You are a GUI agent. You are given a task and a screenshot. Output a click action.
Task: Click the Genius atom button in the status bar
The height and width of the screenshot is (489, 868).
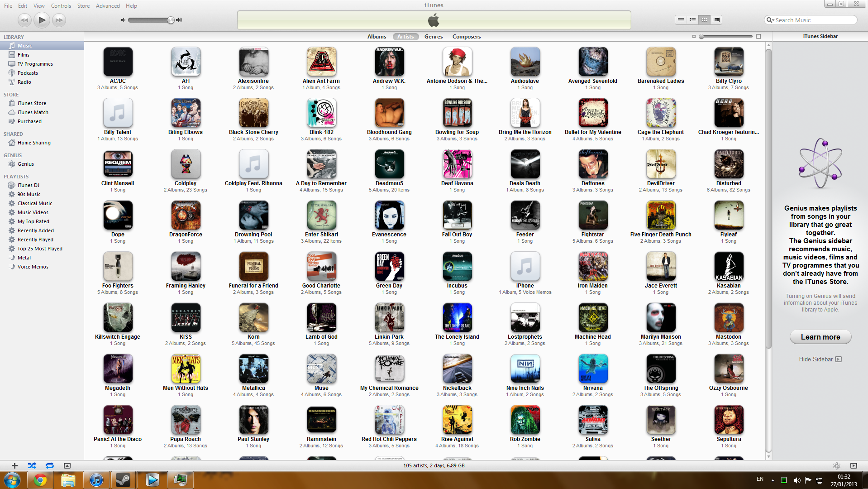pos(836,465)
